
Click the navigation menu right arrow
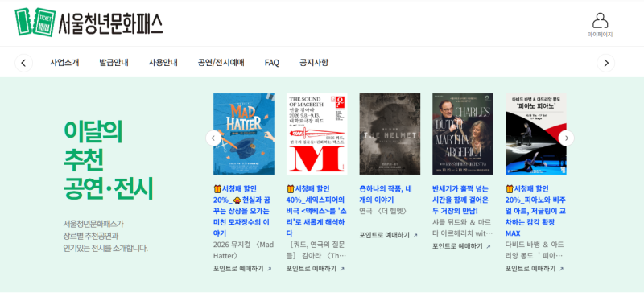tap(606, 63)
